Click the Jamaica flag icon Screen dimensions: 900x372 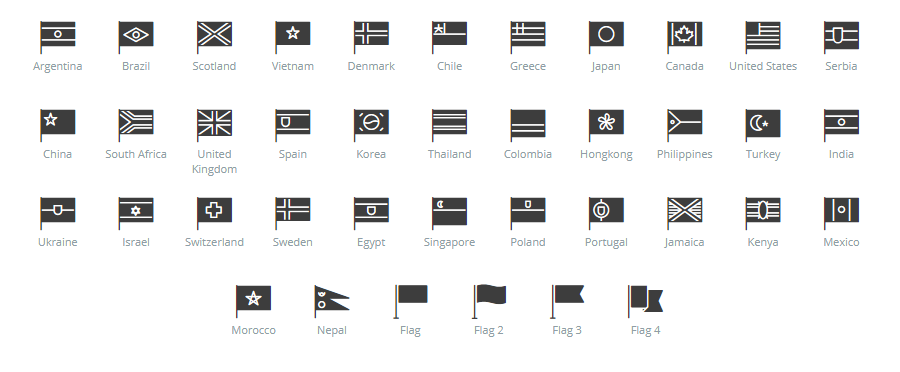(684, 213)
